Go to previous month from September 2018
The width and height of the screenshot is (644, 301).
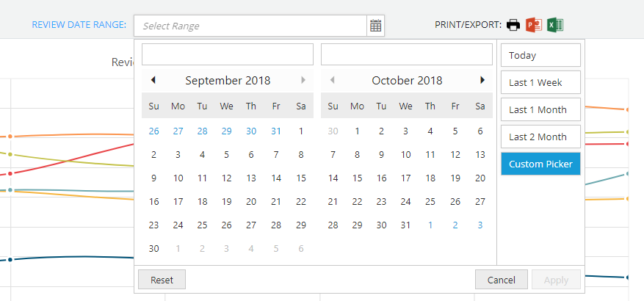153,80
